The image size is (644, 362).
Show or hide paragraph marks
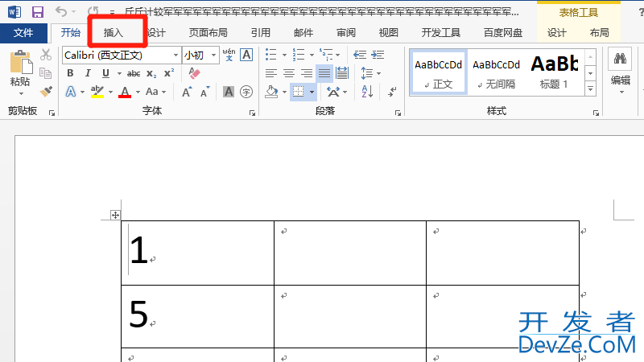392,91
